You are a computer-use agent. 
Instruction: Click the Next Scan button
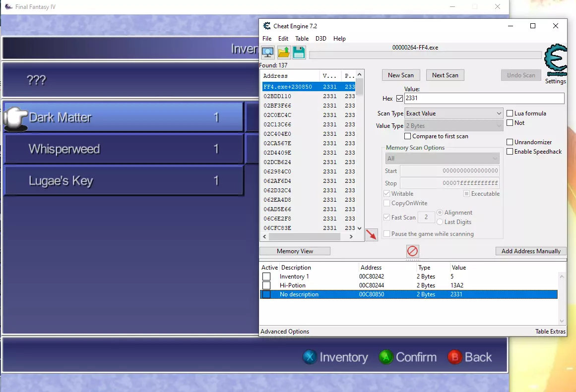click(445, 75)
